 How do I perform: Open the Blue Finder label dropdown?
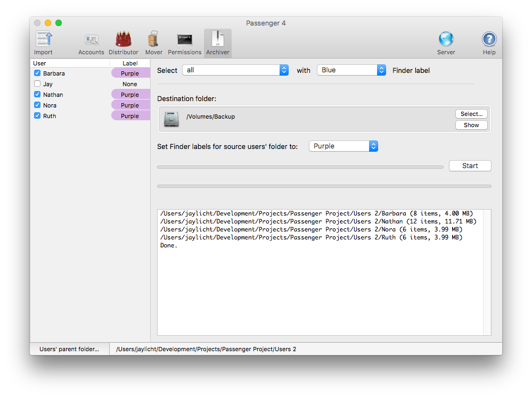pos(351,70)
